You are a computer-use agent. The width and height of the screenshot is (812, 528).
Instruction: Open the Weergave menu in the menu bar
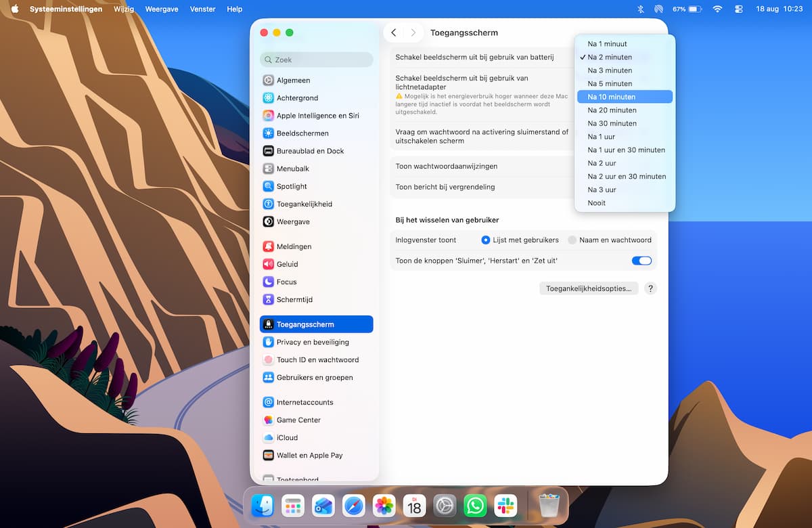162,9
